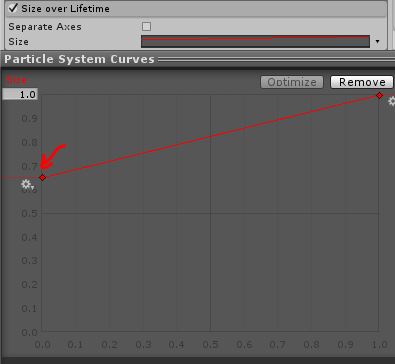Click the Particle System Curves panel header
395x364 pixels.
(x=197, y=59)
